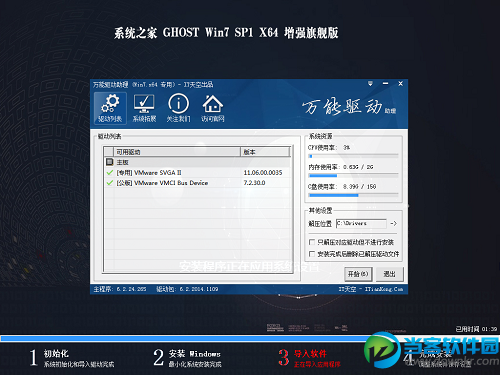Click the 版本 column header
This screenshot has height=375, width=500.
(265, 152)
